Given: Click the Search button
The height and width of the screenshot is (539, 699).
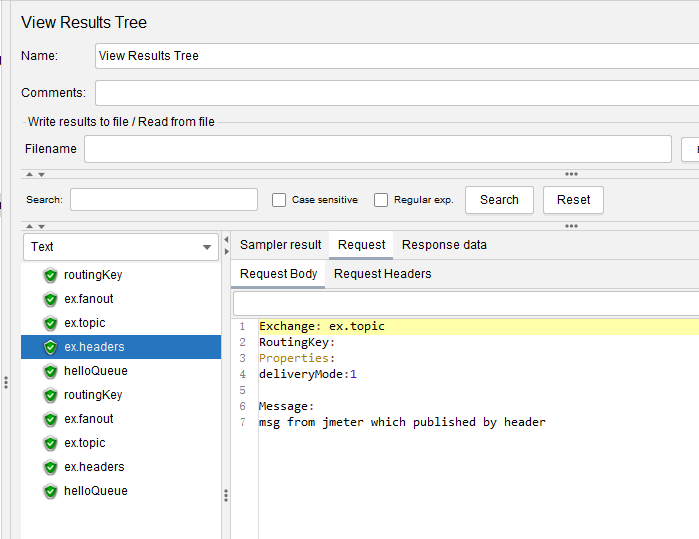Looking at the screenshot, I should point(499,200).
